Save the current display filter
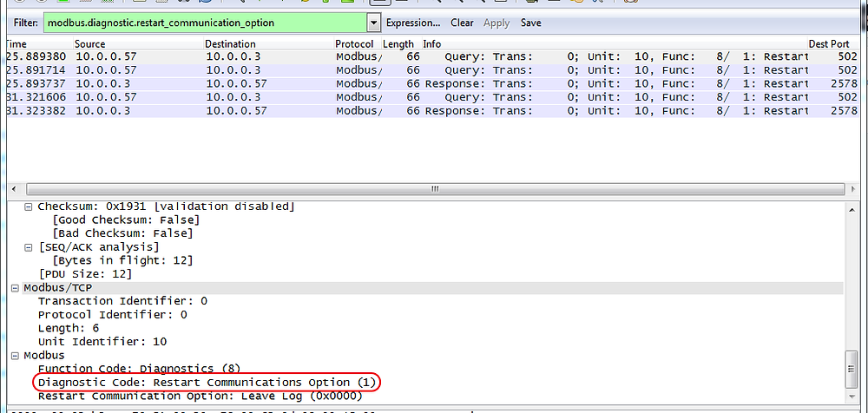 531,23
